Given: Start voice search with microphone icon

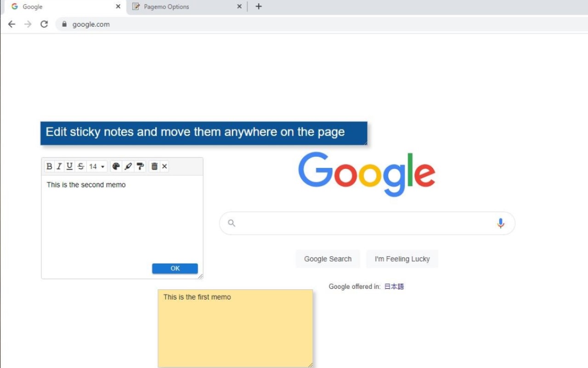Looking at the screenshot, I should pyautogui.click(x=501, y=223).
